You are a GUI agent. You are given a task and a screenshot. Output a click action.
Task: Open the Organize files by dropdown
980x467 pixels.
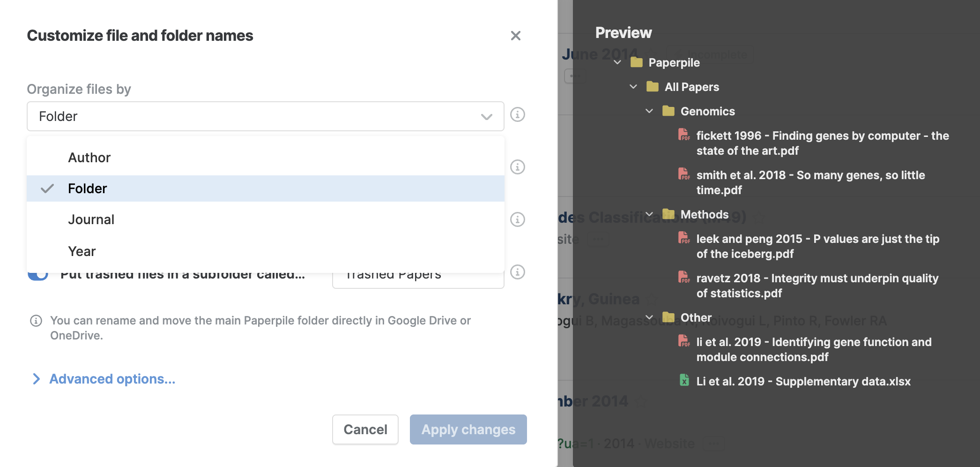[265, 116]
